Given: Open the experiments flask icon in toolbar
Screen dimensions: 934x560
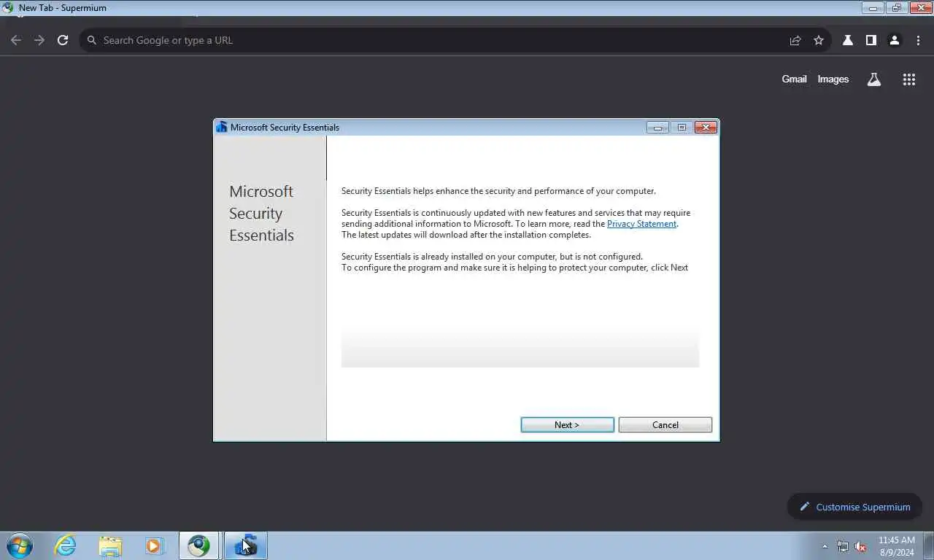Looking at the screenshot, I should [848, 40].
